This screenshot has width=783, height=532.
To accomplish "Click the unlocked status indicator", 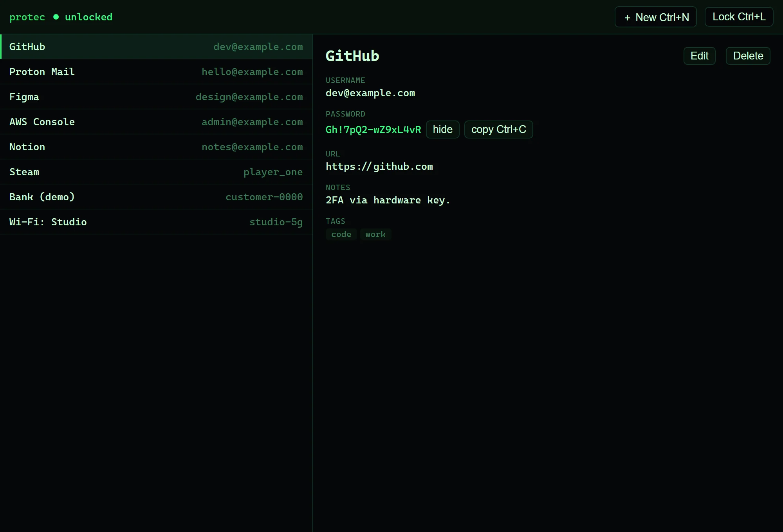I will click(83, 17).
